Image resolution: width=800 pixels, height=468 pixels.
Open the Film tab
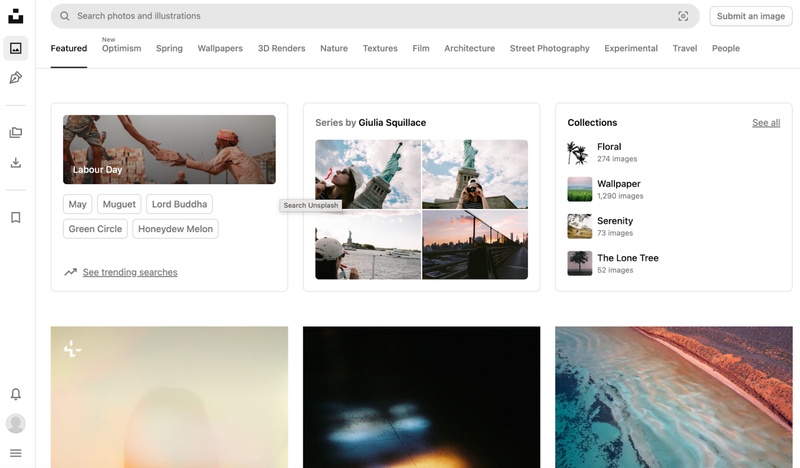(x=421, y=48)
